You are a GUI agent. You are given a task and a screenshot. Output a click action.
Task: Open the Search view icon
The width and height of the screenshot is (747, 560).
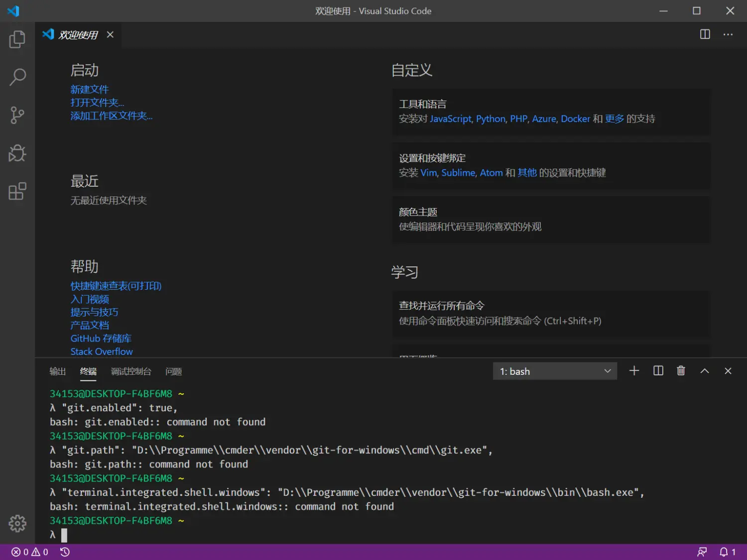(17, 77)
